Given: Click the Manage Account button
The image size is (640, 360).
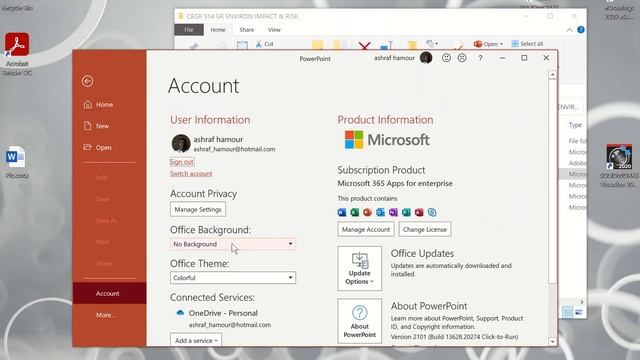Looking at the screenshot, I should 366,229.
